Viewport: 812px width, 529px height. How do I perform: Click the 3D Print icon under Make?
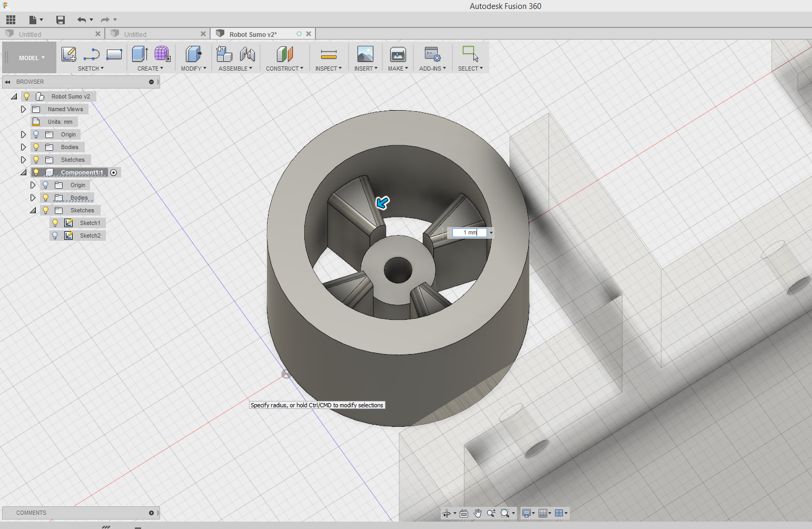[x=398, y=53]
